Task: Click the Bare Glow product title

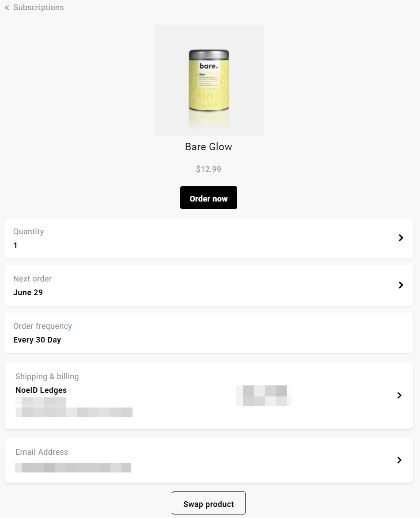Action: coord(208,147)
